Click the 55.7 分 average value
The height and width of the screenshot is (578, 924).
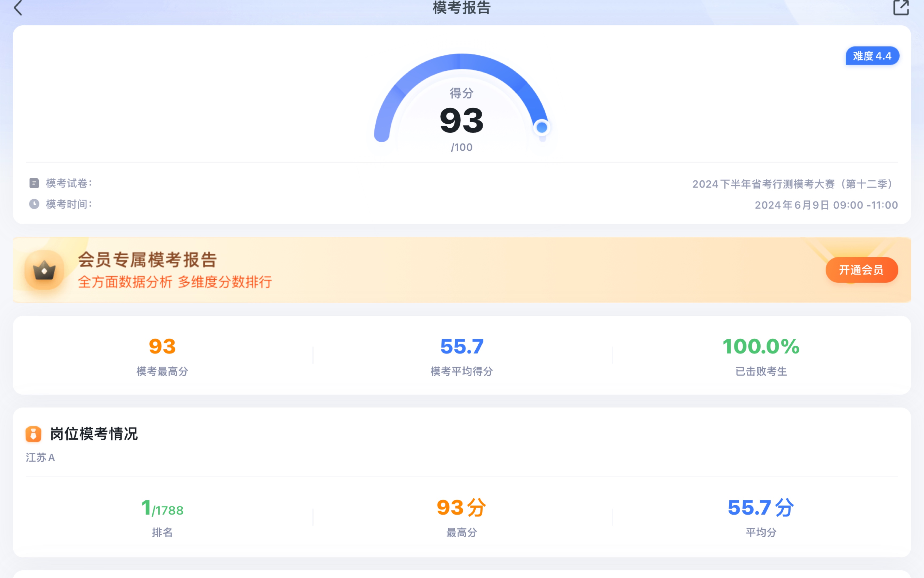[x=761, y=508]
